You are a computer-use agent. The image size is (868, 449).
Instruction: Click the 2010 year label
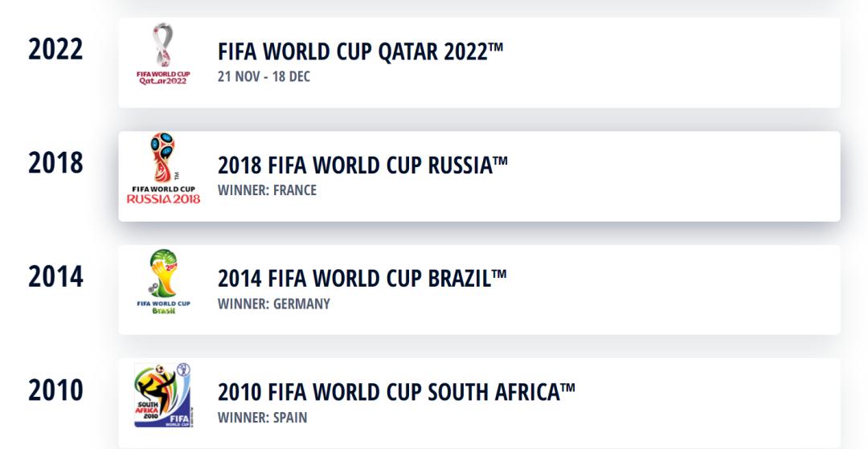[x=55, y=391]
